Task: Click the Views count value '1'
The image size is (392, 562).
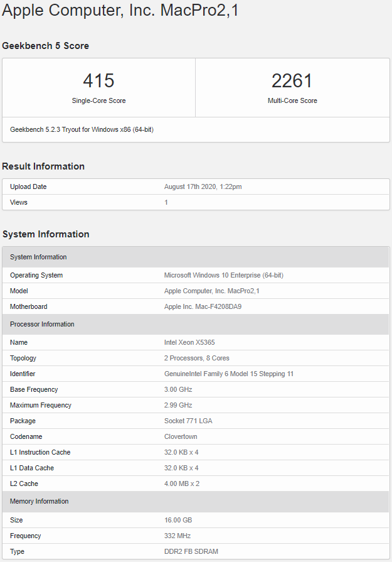Action: 166,202
